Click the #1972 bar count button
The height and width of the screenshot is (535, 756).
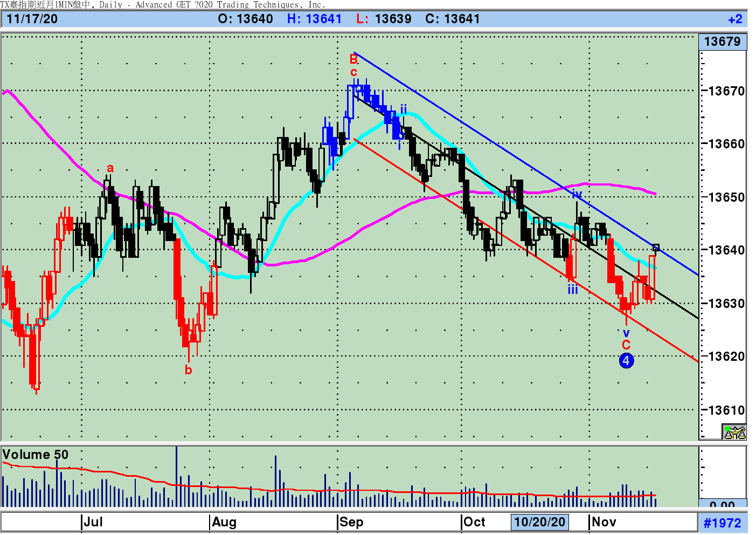coord(723,523)
